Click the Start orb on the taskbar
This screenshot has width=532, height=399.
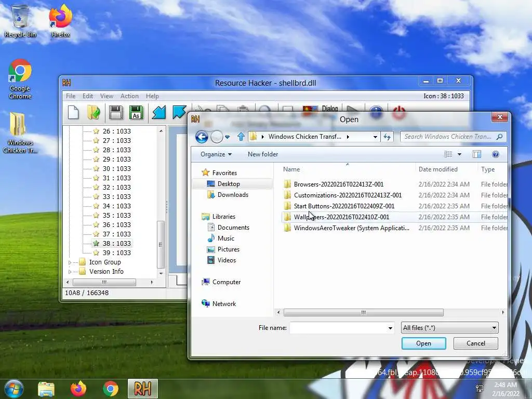click(14, 389)
